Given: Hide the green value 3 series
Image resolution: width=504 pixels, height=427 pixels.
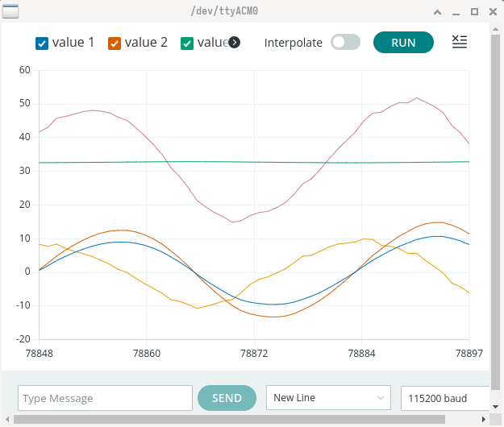Looking at the screenshot, I should coord(187,43).
